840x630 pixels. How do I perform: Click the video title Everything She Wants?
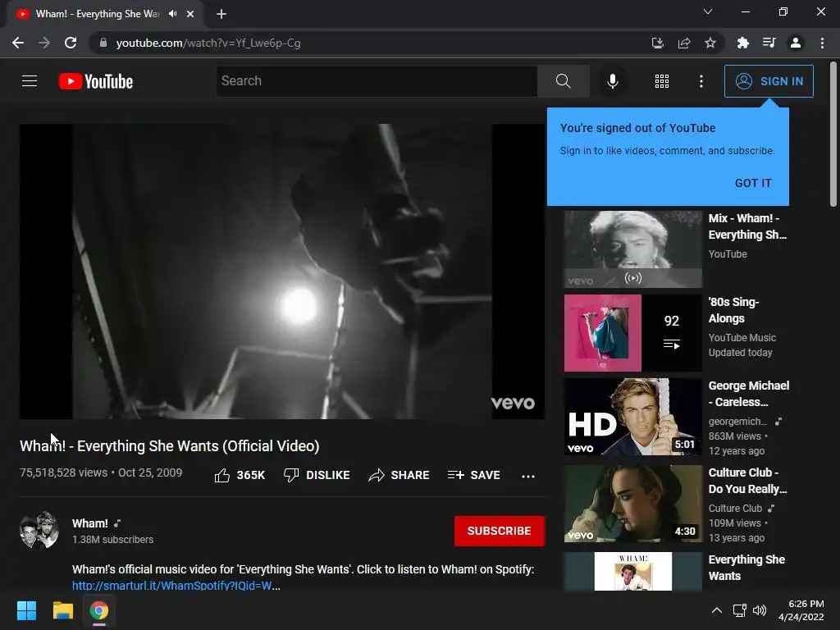(169, 445)
